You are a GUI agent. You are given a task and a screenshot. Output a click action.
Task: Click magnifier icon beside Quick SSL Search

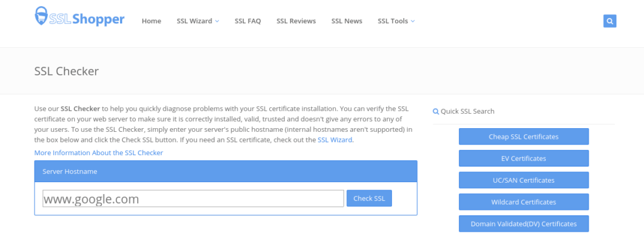pyautogui.click(x=436, y=111)
